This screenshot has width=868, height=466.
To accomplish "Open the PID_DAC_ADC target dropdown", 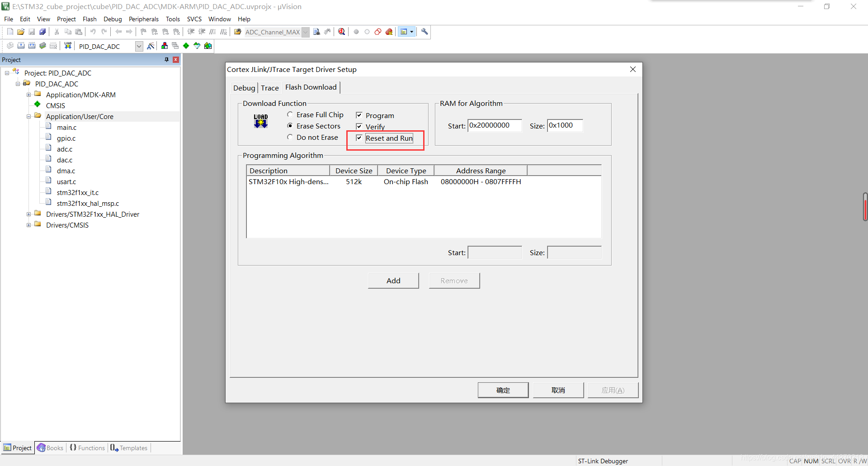I will click(139, 46).
